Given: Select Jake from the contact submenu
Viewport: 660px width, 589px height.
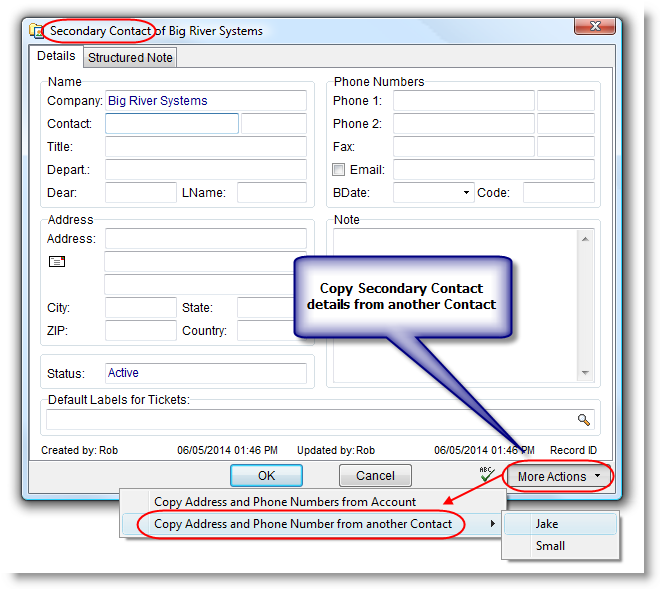Looking at the screenshot, I should pyautogui.click(x=549, y=524).
